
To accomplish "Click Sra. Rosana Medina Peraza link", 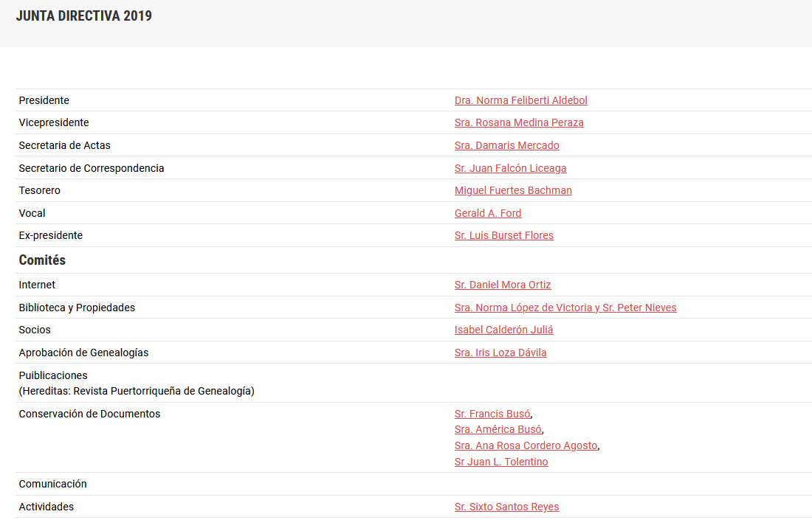I will tap(519, 122).
